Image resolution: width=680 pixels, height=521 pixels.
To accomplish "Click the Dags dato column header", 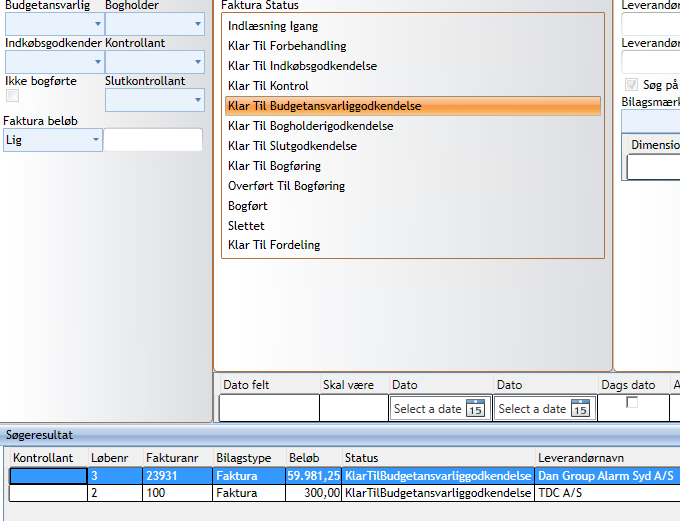I will point(633,385).
